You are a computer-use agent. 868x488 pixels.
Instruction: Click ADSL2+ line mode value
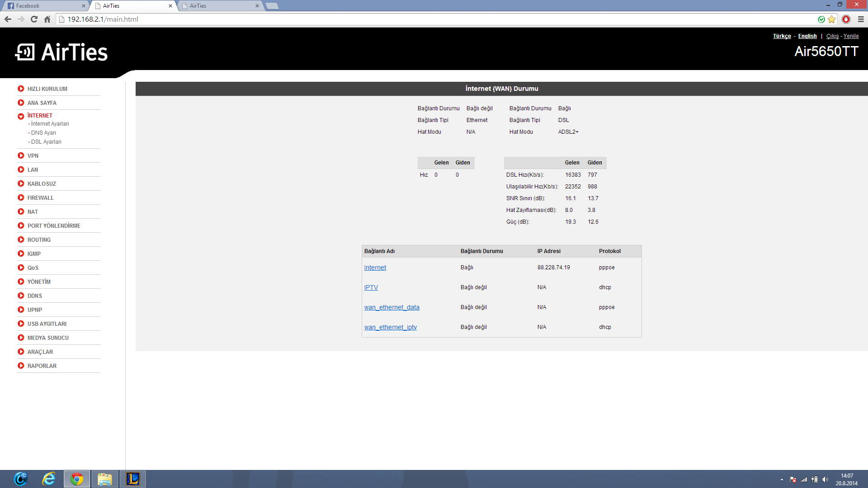[x=568, y=132]
